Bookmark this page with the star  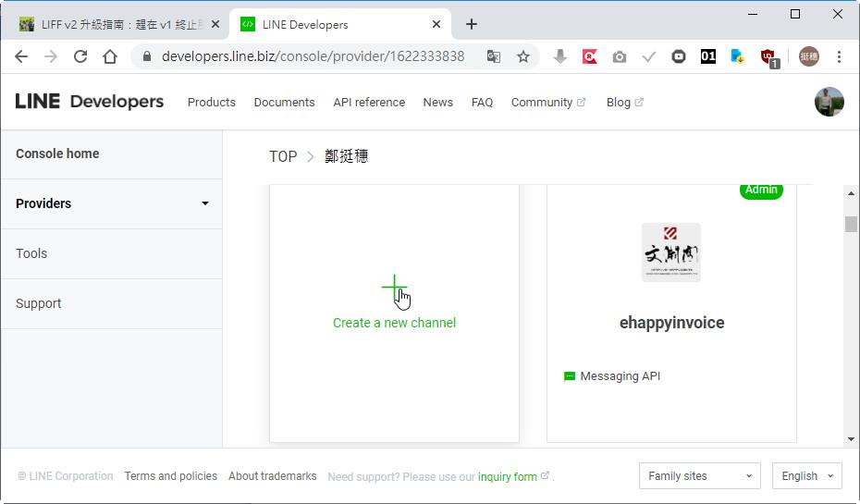tap(523, 56)
